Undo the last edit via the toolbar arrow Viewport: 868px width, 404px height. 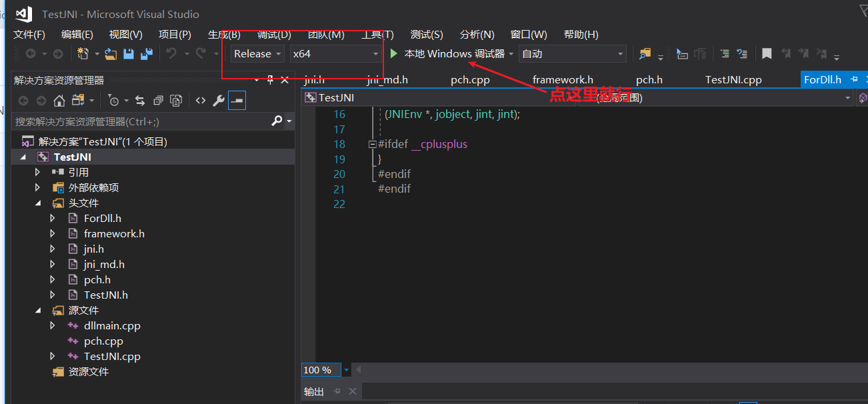pos(172,54)
